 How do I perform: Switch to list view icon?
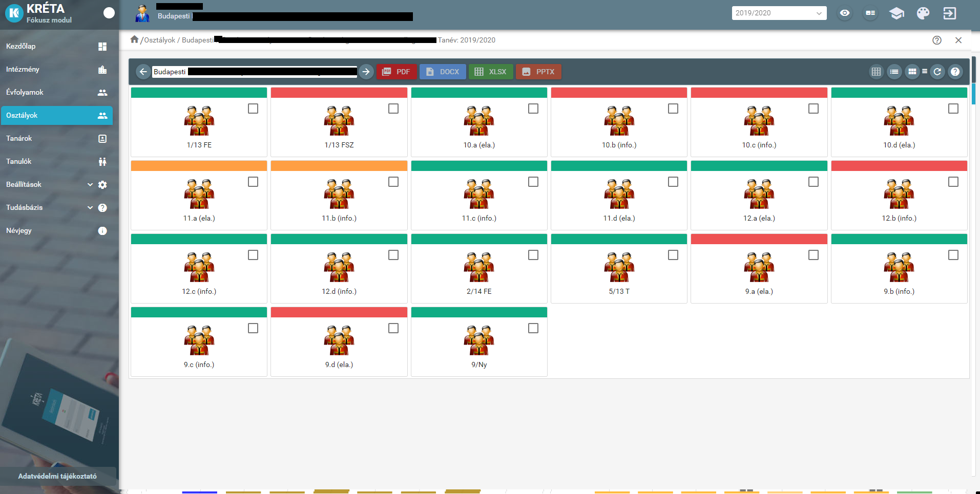tap(894, 72)
